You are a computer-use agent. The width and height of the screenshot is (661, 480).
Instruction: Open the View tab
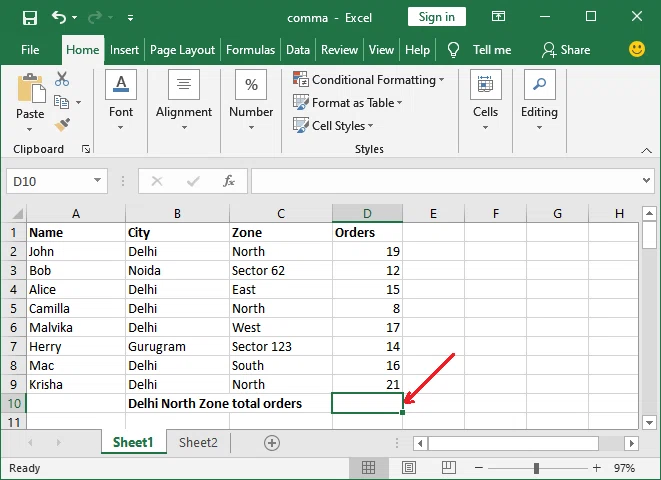click(381, 50)
